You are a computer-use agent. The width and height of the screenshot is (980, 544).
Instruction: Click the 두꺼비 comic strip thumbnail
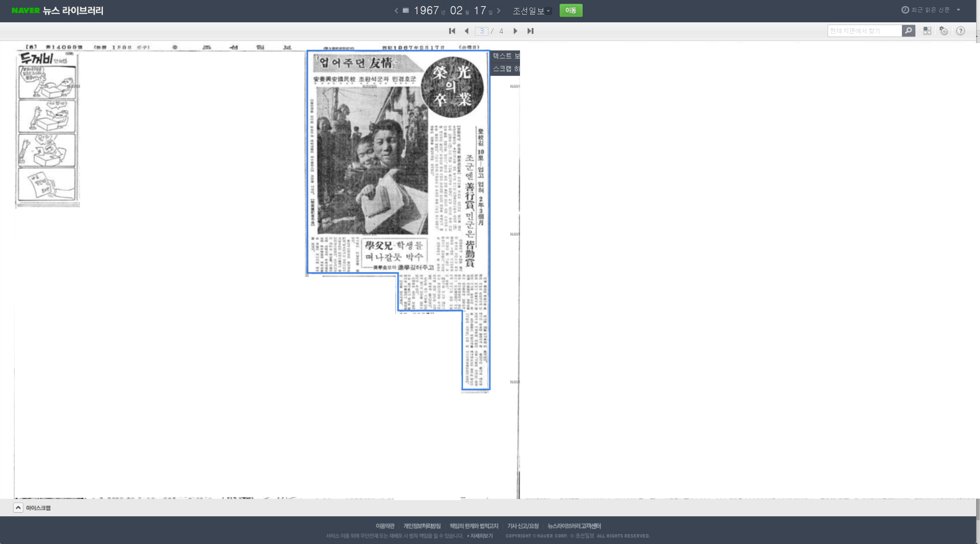47,129
